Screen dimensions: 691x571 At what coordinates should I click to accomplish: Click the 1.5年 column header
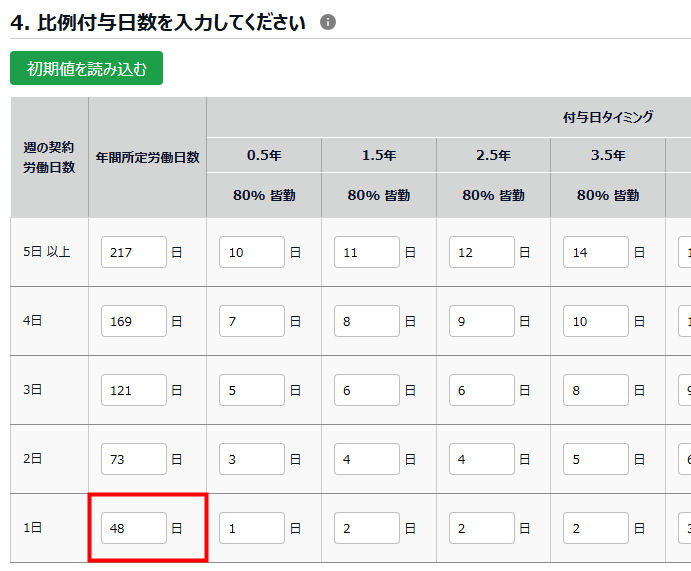(x=379, y=155)
